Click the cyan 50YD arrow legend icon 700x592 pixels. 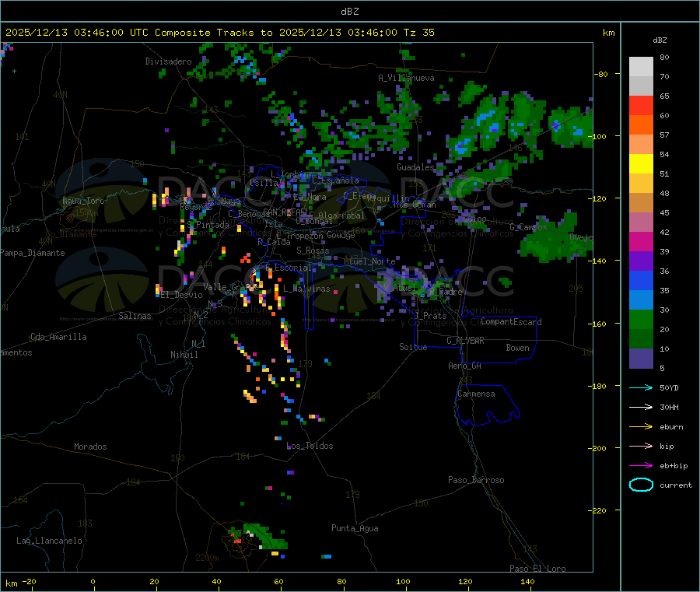coord(641,387)
